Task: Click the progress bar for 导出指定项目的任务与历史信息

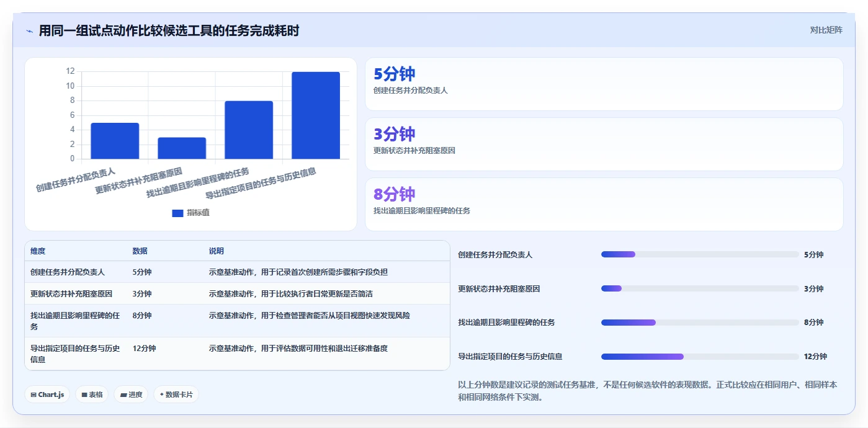Action: click(700, 357)
